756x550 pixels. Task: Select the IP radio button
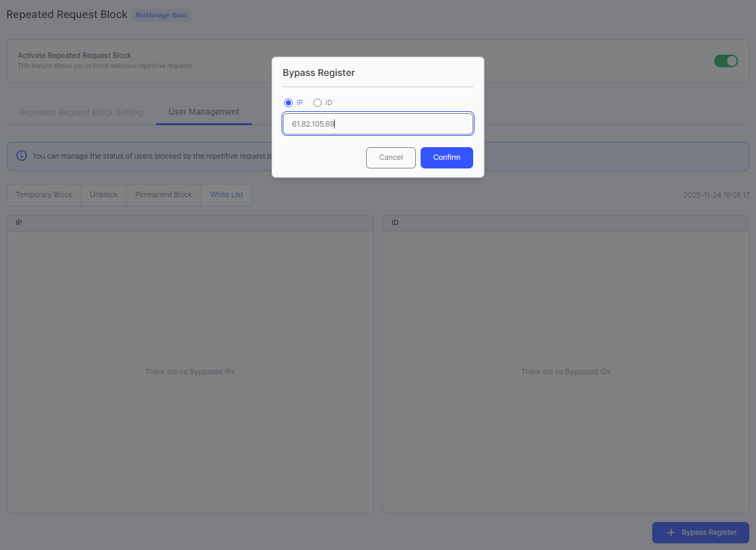tap(287, 103)
